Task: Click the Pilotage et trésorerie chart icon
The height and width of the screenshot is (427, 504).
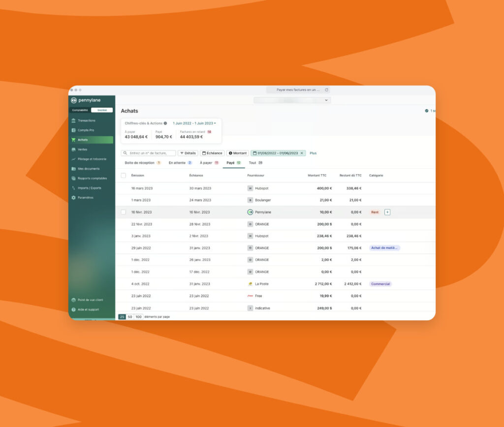Action: 73,159
